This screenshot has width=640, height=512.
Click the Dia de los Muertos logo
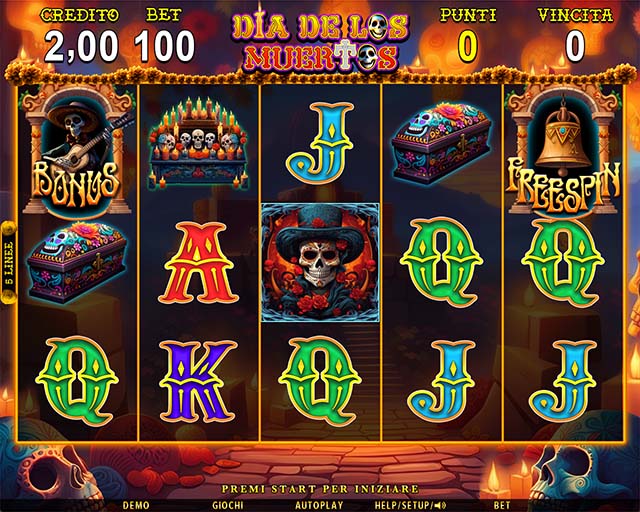[321, 42]
